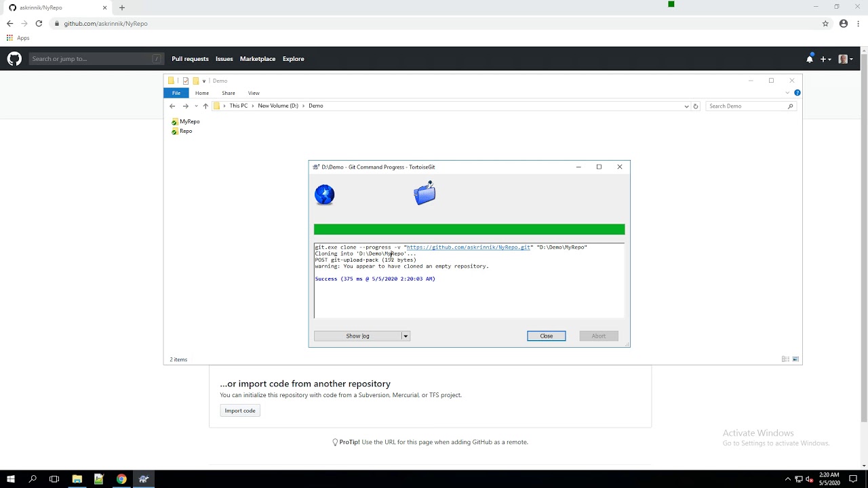Go up one folder level in Explorer
The image size is (868, 488).
coord(205,106)
